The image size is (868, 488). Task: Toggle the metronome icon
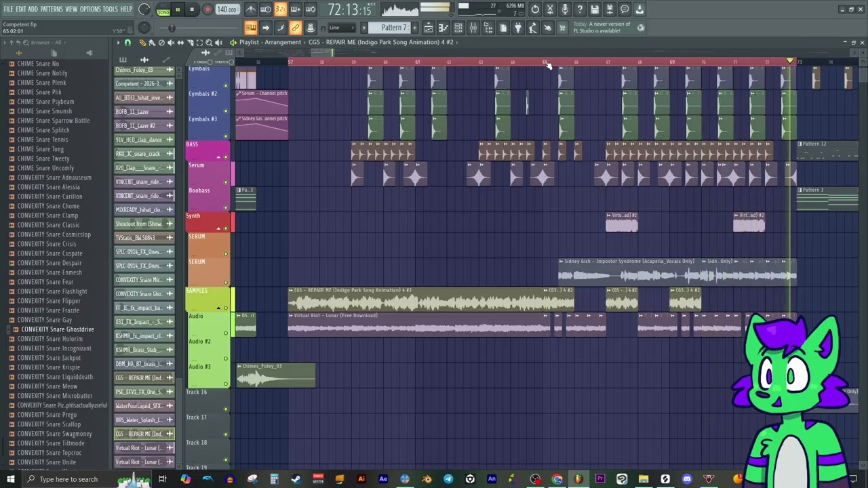pos(250,9)
